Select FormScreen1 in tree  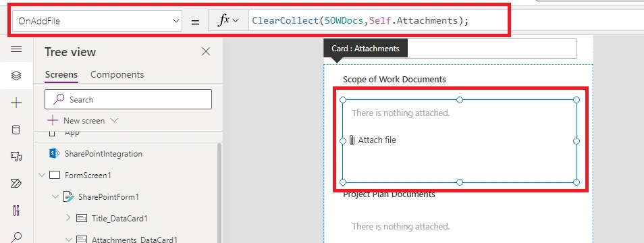(88, 175)
